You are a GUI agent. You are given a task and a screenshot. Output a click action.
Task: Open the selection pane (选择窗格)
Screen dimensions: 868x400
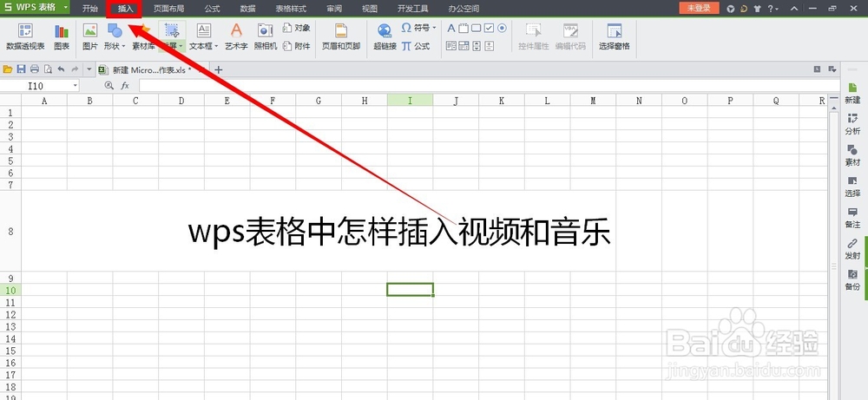point(614,37)
